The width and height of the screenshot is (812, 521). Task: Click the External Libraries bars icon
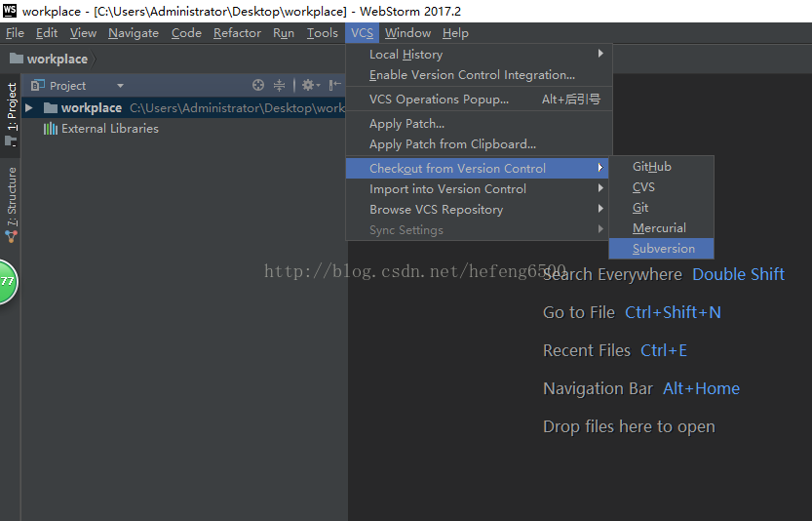click(51, 129)
